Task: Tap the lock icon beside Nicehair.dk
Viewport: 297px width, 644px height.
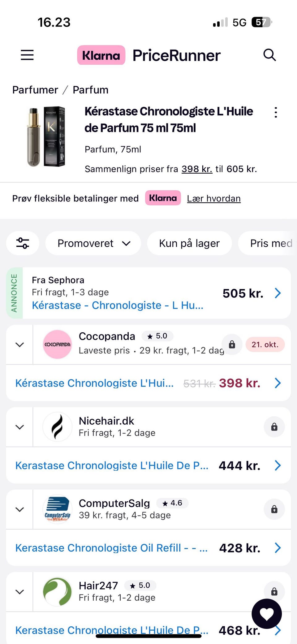Action: tap(274, 427)
